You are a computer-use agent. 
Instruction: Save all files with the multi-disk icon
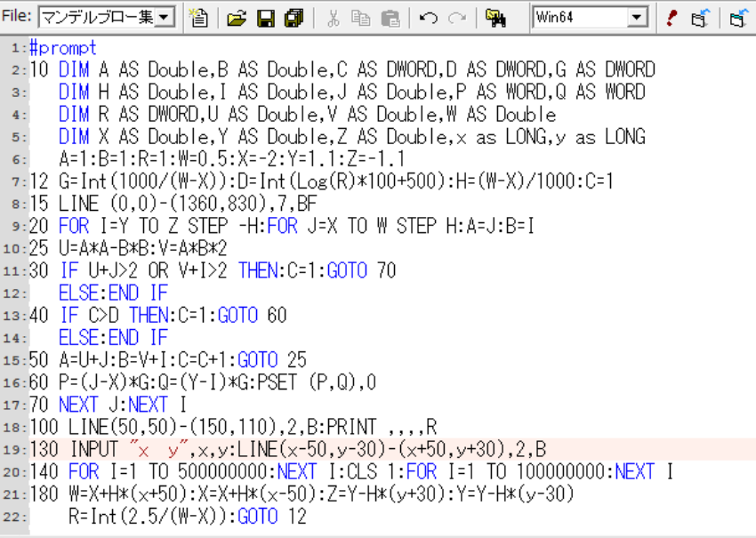(x=294, y=18)
